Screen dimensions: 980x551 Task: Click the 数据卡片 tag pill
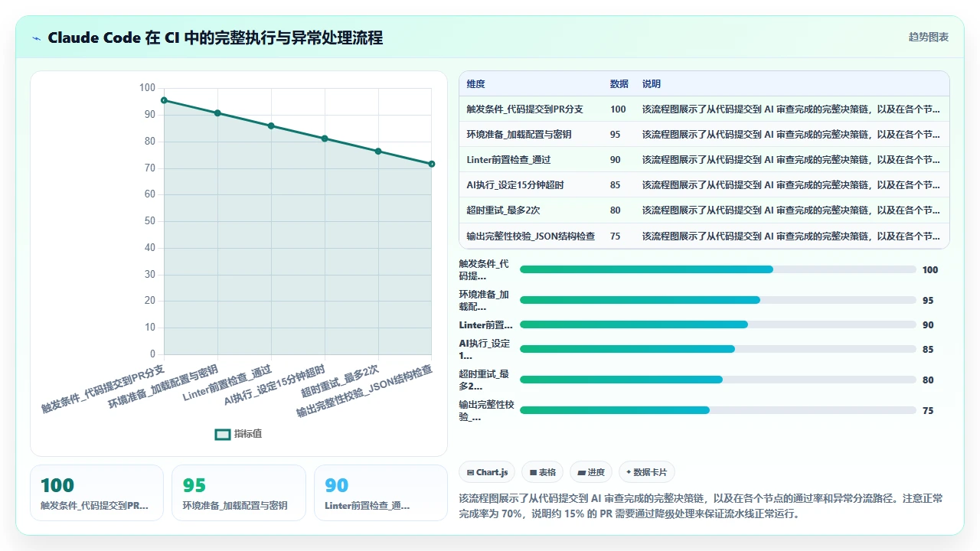click(x=647, y=472)
